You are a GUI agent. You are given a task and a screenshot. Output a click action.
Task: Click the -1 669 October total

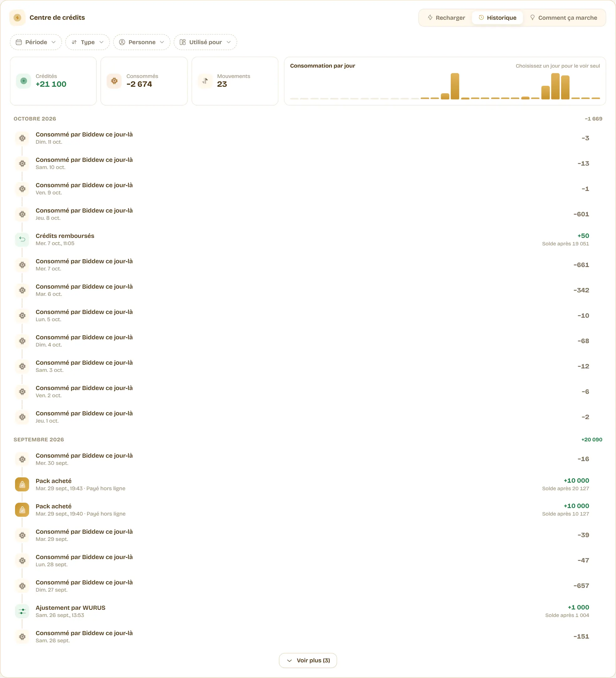pos(593,119)
